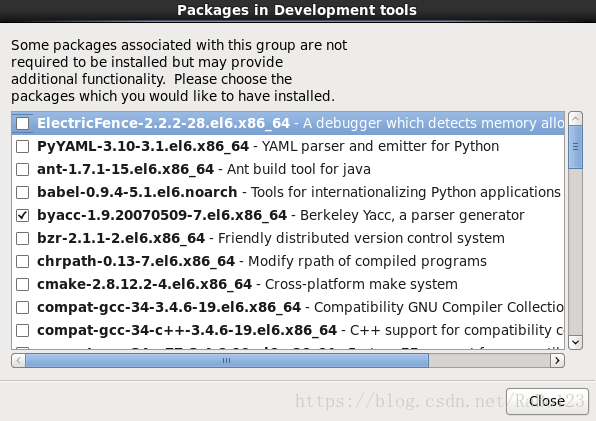This screenshot has height=421, width=596.
Task: Check the ElectricFence-2.2.2-28 package checkbox
Action: coord(22,123)
